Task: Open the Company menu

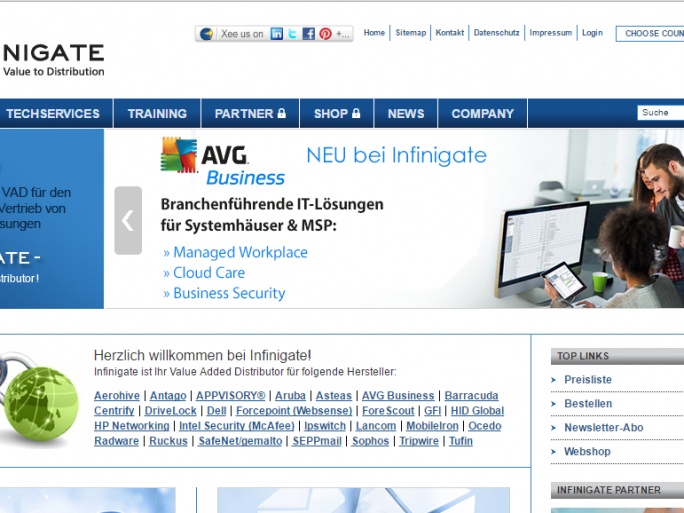Action: pyautogui.click(x=482, y=113)
